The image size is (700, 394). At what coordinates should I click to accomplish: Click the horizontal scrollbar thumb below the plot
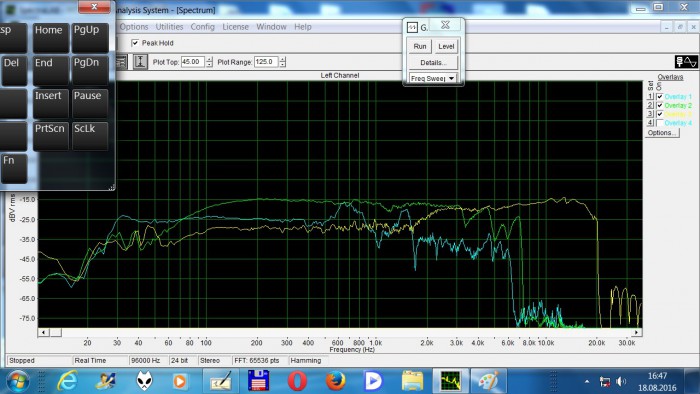point(55,332)
